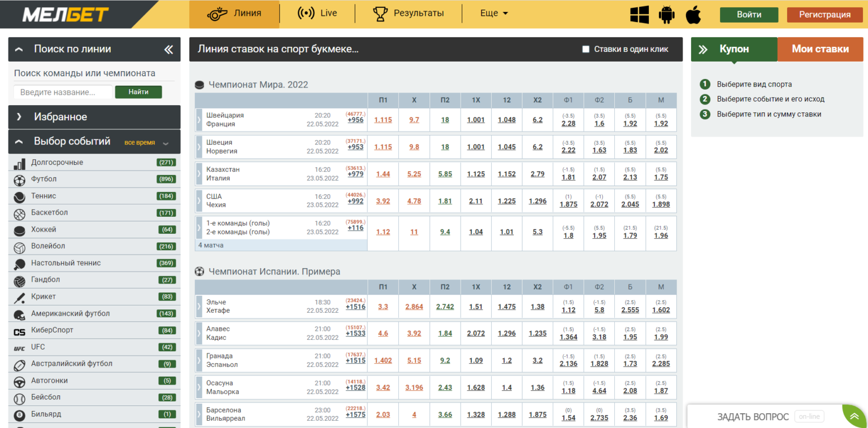868x428 pixels.
Task: Expand the Швейцария – Франция match row
Action: (198, 120)
